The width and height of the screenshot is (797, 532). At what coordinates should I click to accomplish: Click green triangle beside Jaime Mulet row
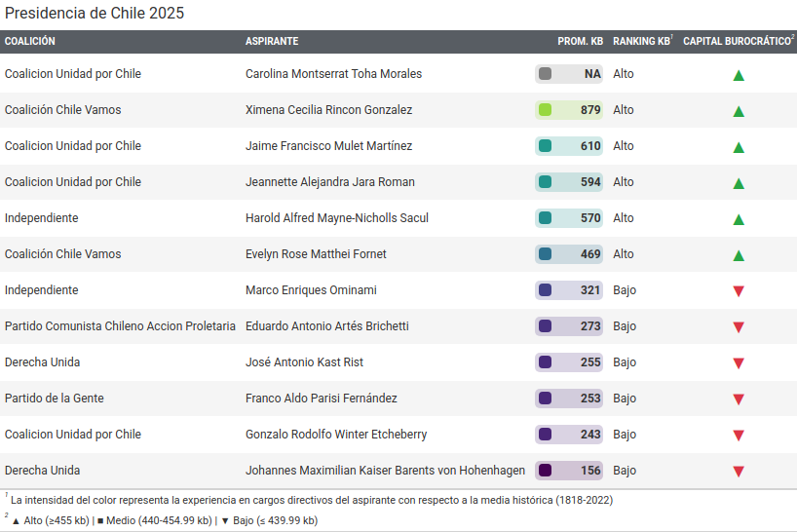tap(739, 148)
